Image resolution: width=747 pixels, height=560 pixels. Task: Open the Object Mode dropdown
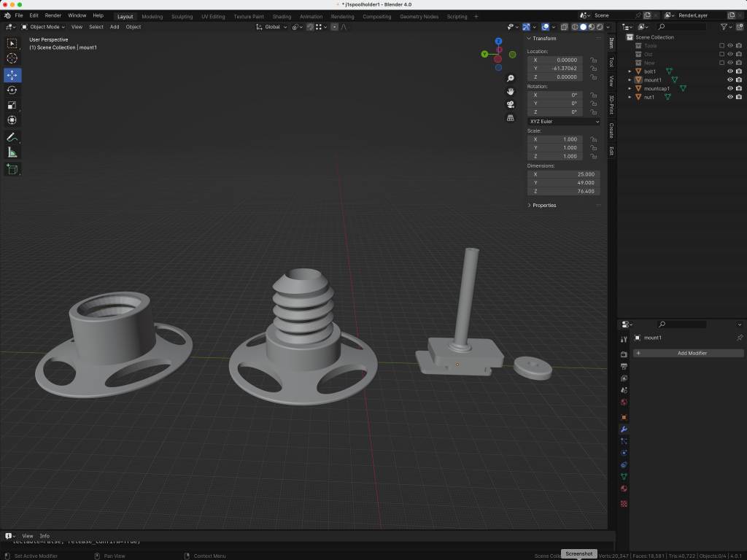[x=44, y=27]
